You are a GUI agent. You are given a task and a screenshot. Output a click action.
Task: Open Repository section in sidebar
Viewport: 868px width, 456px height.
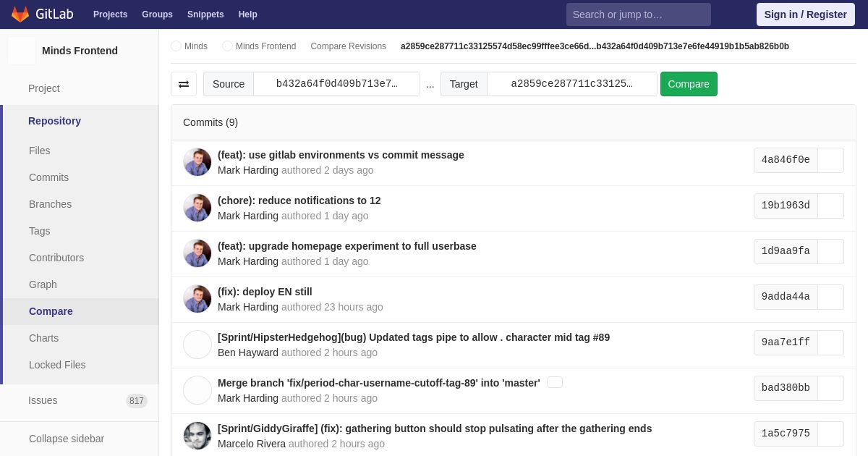[x=54, y=121]
